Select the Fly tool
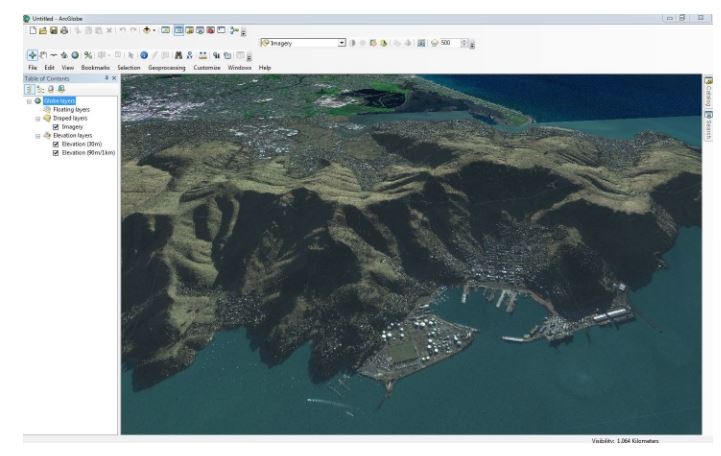 coord(53,55)
